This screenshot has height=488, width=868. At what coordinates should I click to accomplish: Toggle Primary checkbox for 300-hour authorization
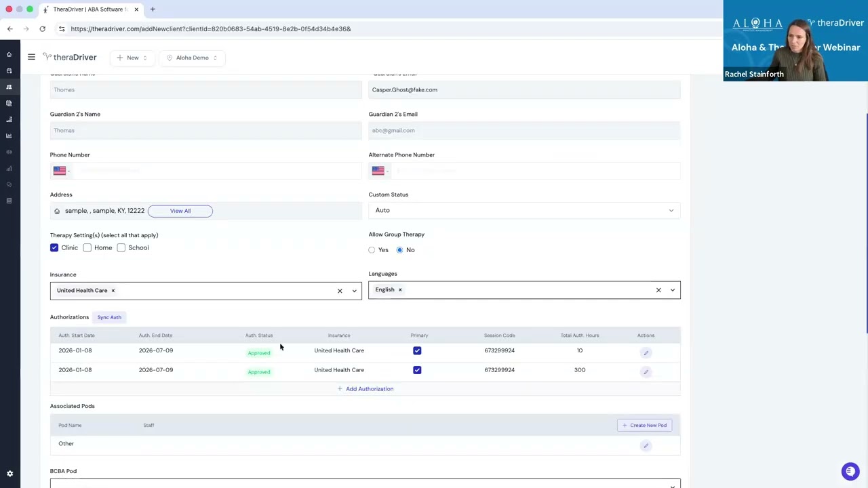(x=417, y=370)
